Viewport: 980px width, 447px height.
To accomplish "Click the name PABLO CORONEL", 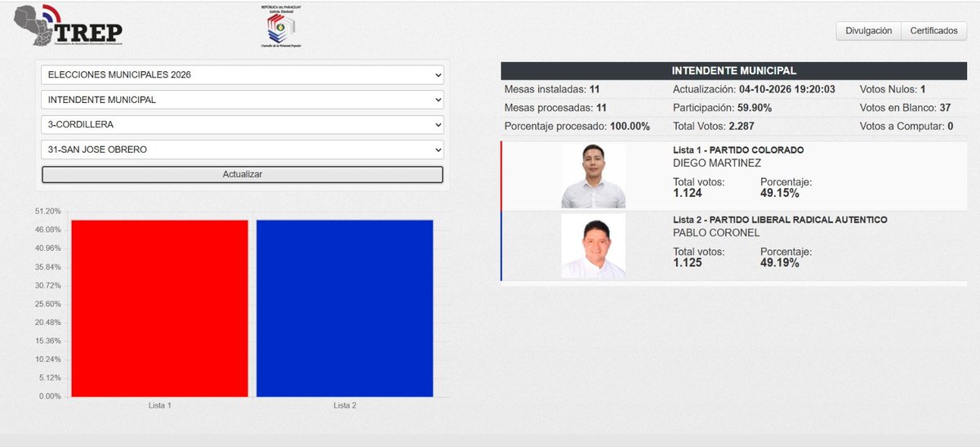I will pos(716,233).
